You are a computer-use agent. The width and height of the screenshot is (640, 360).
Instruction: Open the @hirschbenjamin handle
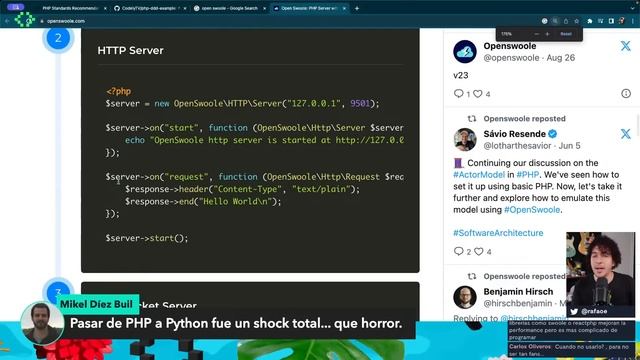[x=518, y=303]
